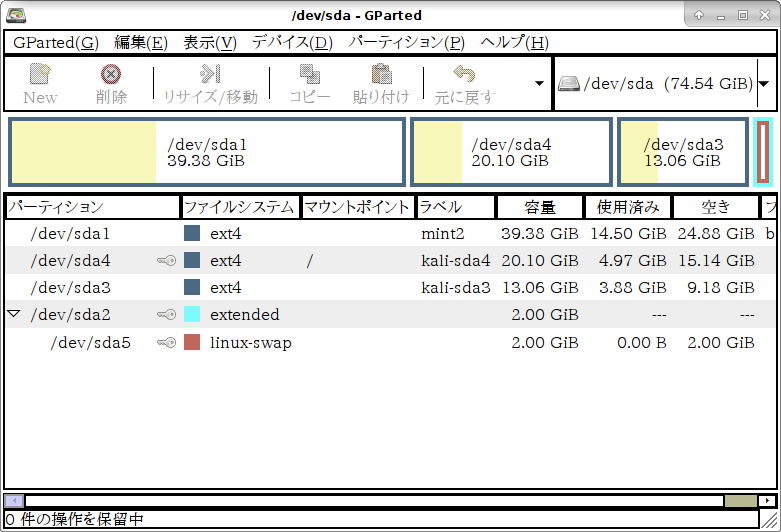Click the kali-sda4 label cell
The image size is (781, 532).
(455, 261)
